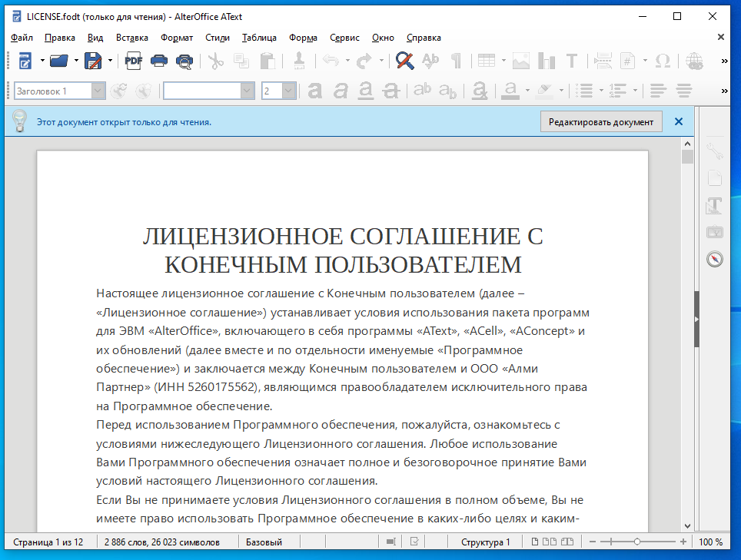Click the New document icon
The width and height of the screenshot is (741, 560).
25,61
